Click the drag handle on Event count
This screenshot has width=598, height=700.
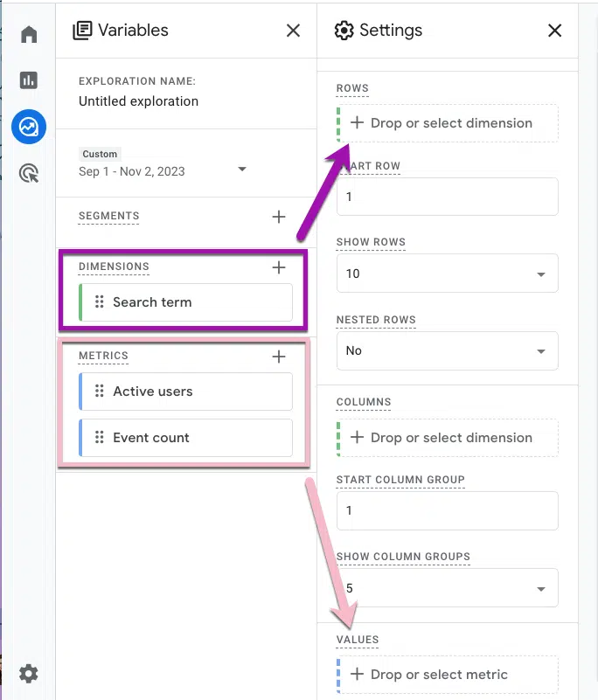pyautogui.click(x=99, y=438)
